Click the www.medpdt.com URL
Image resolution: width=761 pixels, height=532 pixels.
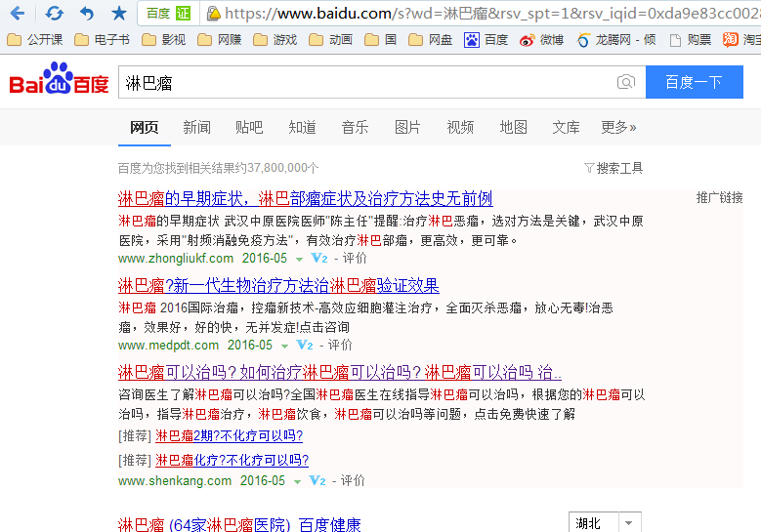coord(168,345)
